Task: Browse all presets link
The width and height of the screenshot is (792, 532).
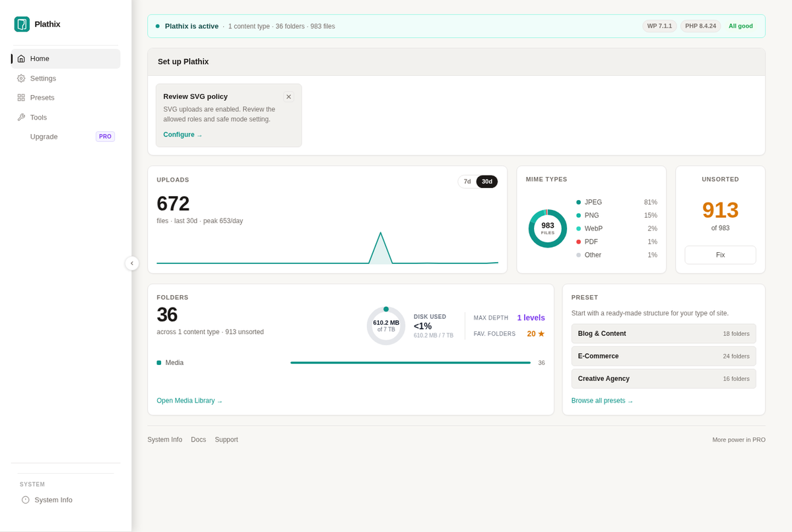Action: coord(602,401)
